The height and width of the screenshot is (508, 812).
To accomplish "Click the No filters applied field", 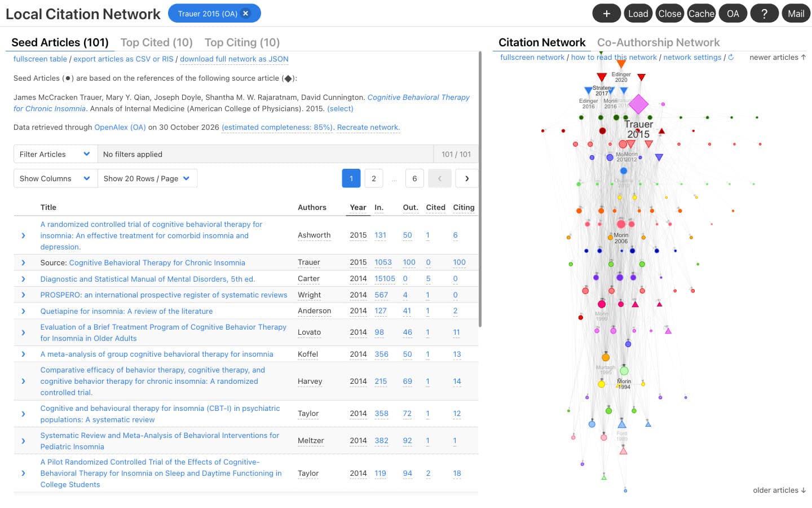I will tap(265, 154).
